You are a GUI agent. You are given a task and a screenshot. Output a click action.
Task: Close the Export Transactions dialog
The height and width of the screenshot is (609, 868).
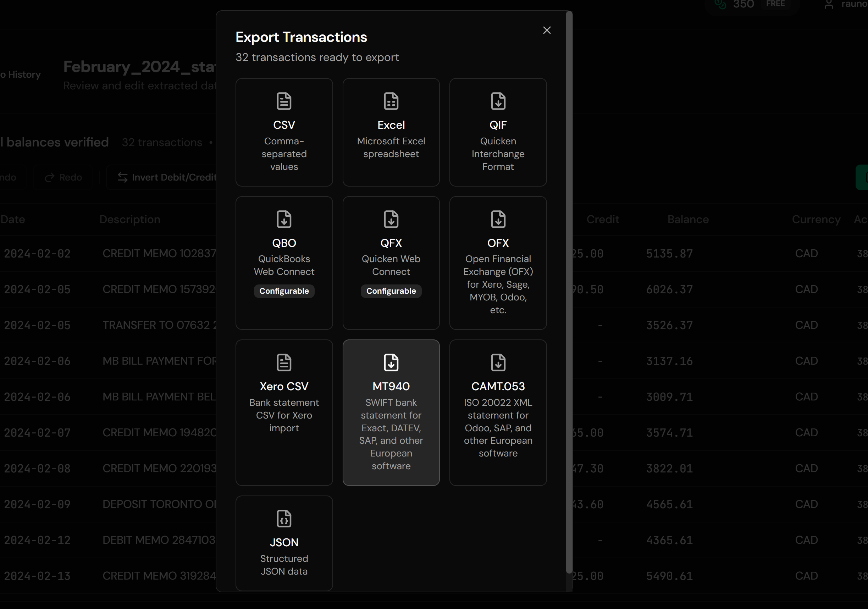pos(547,30)
